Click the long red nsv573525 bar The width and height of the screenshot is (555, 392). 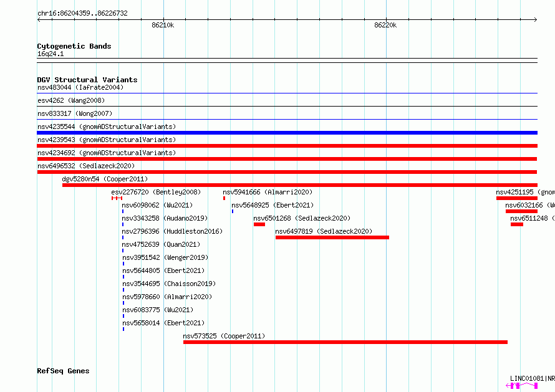(x=345, y=342)
